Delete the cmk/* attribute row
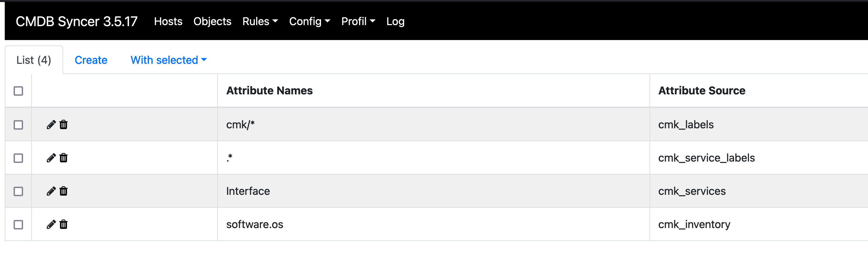Screen dimensions: 868x260 (x=63, y=125)
